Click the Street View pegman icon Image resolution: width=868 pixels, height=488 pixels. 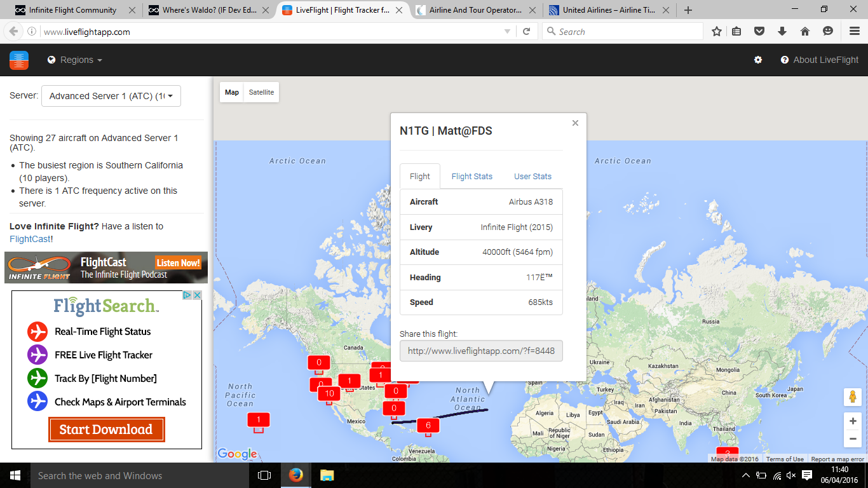coord(852,396)
